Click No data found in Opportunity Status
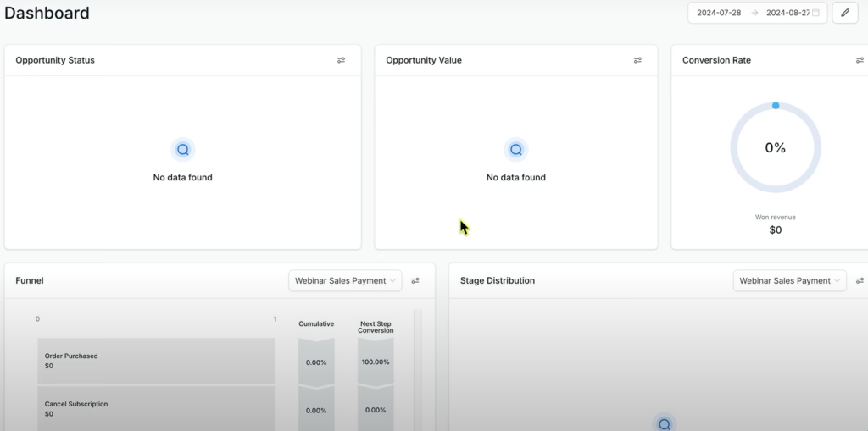The width and height of the screenshot is (868, 431). point(183,177)
